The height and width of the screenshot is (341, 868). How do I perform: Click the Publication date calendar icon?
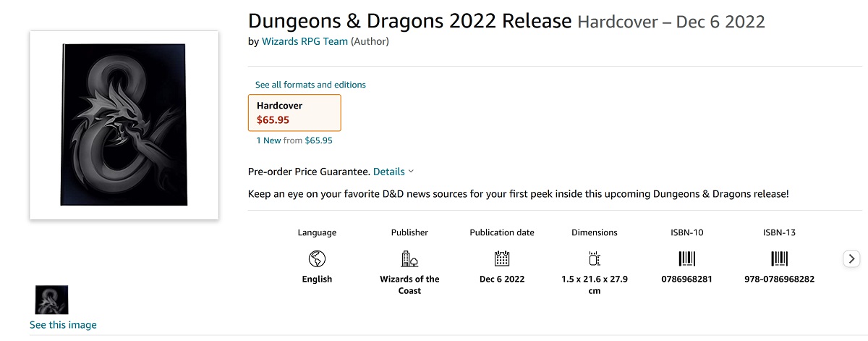pyautogui.click(x=502, y=258)
